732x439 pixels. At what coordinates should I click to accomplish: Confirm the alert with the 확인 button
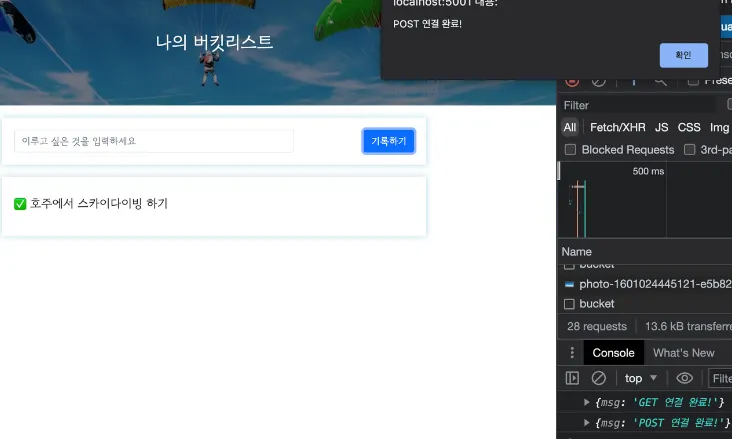pyautogui.click(x=683, y=55)
